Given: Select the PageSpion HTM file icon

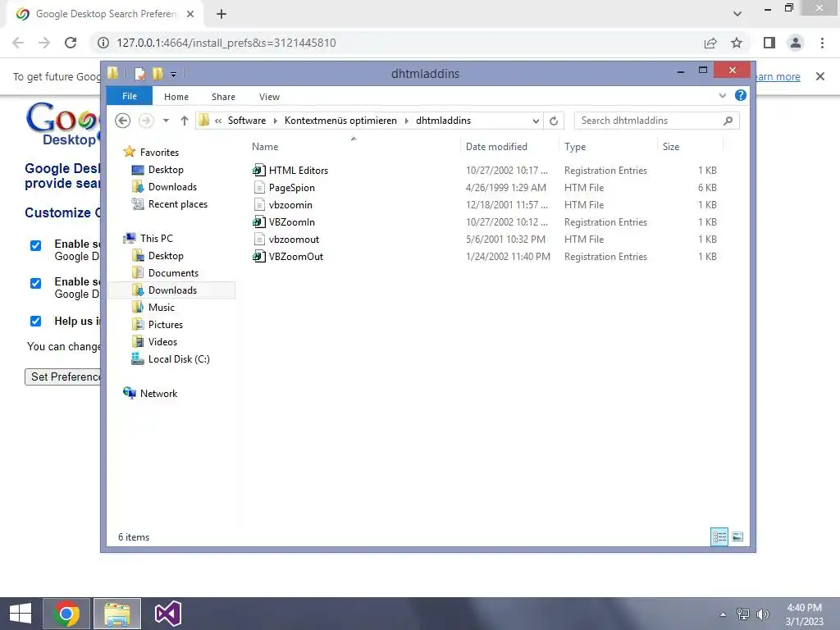Looking at the screenshot, I should pyautogui.click(x=258, y=188).
